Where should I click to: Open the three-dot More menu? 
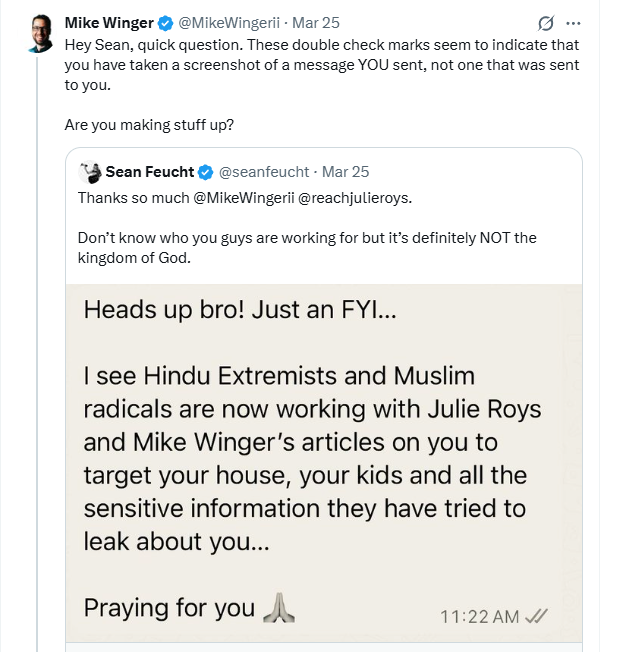coord(573,23)
